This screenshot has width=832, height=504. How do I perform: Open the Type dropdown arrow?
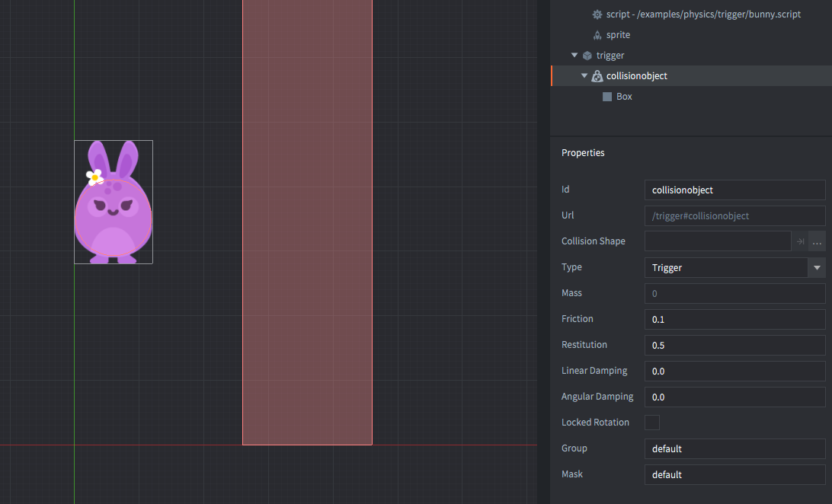pos(817,268)
